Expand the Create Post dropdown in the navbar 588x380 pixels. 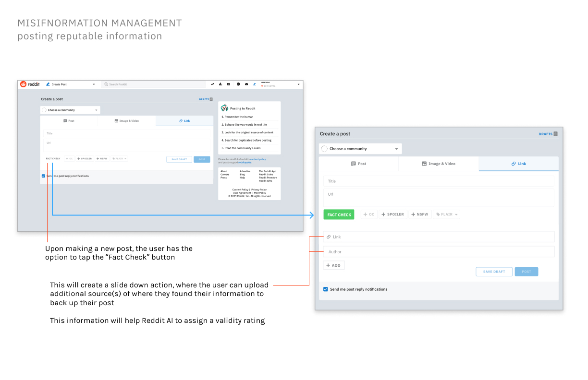point(94,84)
